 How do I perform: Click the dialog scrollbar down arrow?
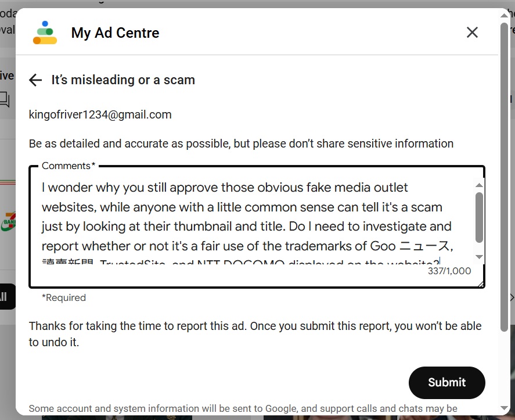point(504,408)
